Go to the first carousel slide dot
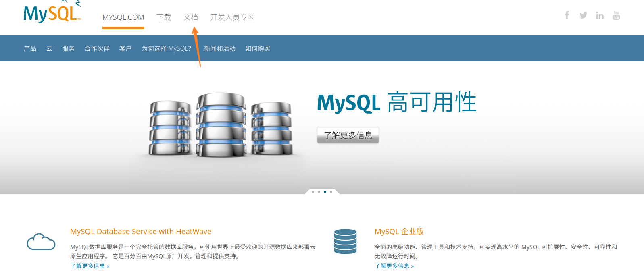Viewport: 644px width, 274px height. (313, 192)
